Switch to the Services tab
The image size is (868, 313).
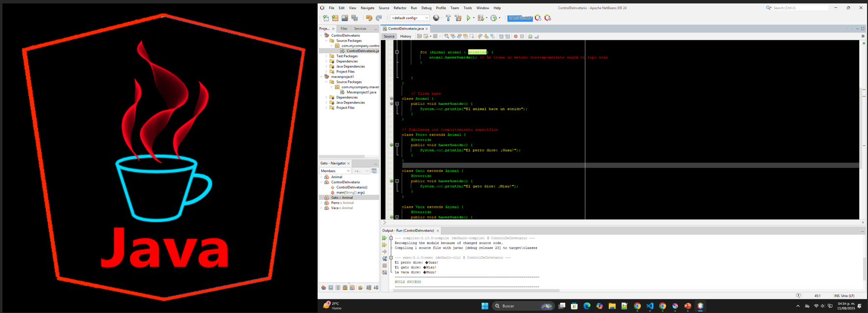[x=360, y=28]
